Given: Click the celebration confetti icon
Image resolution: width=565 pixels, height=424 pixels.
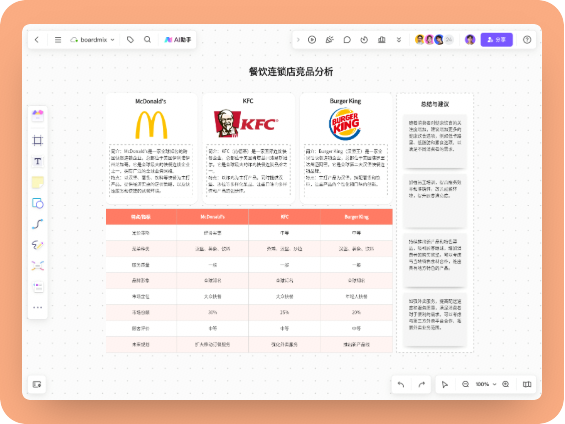Looking at the screenshot, I should [329, 40].
